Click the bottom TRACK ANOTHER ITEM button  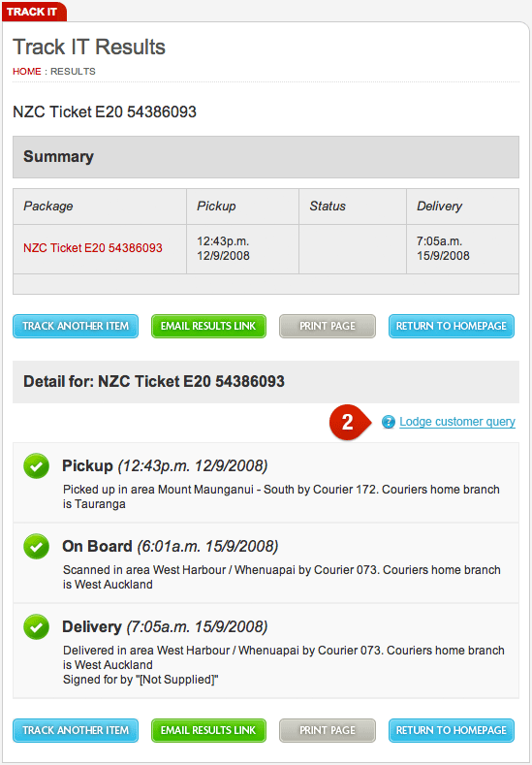[x=76, y=731]
